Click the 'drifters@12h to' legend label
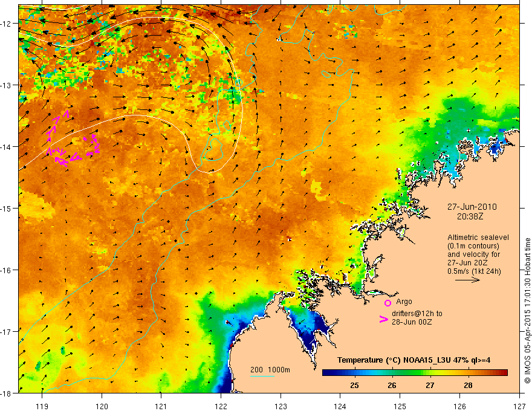 pos(417,314)
